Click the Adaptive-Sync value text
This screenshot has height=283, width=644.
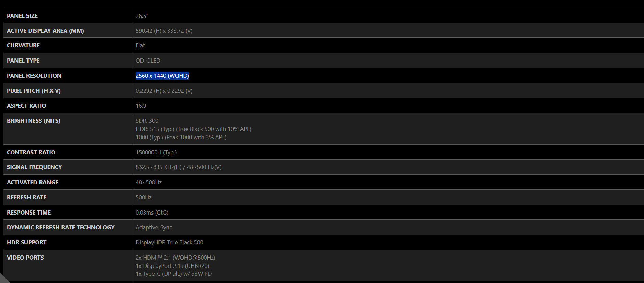(x=154, y=227)
